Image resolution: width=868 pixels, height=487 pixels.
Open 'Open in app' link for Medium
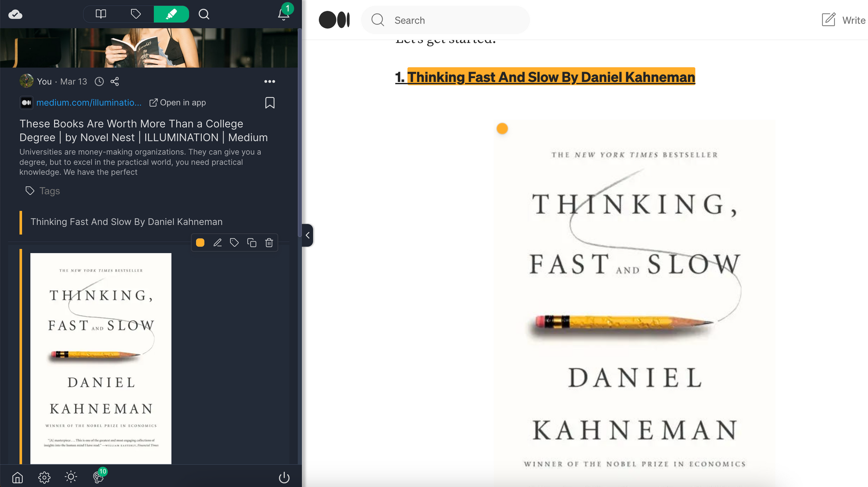[x=177, y=102]
